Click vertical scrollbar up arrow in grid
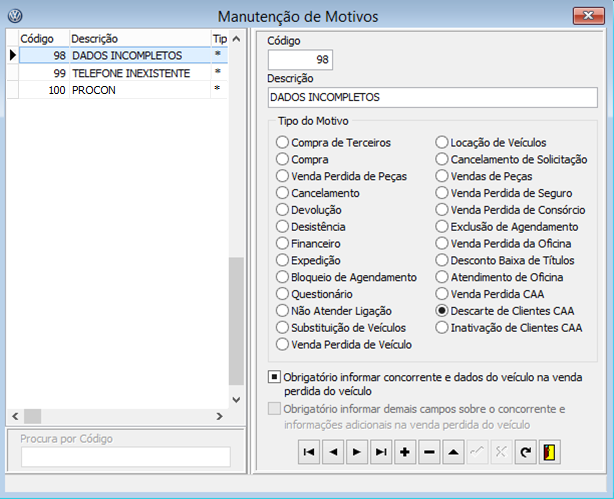 coord(236,39)
